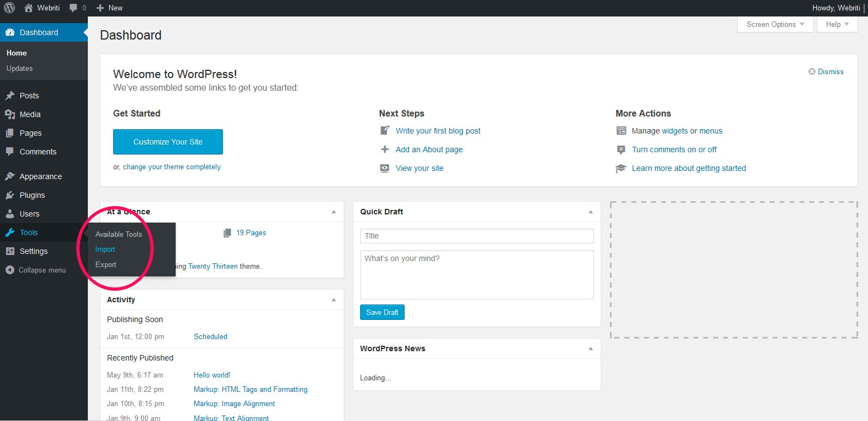Open the View your site link
This screenshot has width=868, height=421.
pyautogui.click(x=419, y=168)
